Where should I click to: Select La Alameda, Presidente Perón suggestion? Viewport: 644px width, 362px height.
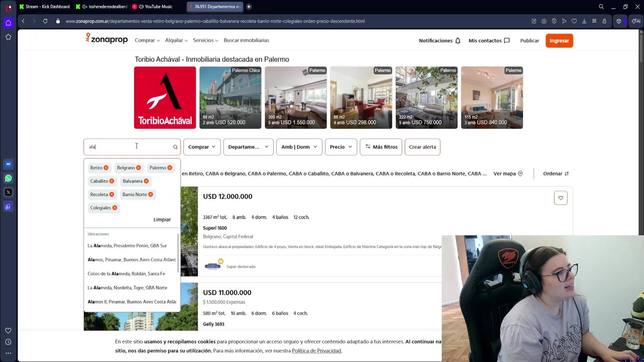point(132,246)
